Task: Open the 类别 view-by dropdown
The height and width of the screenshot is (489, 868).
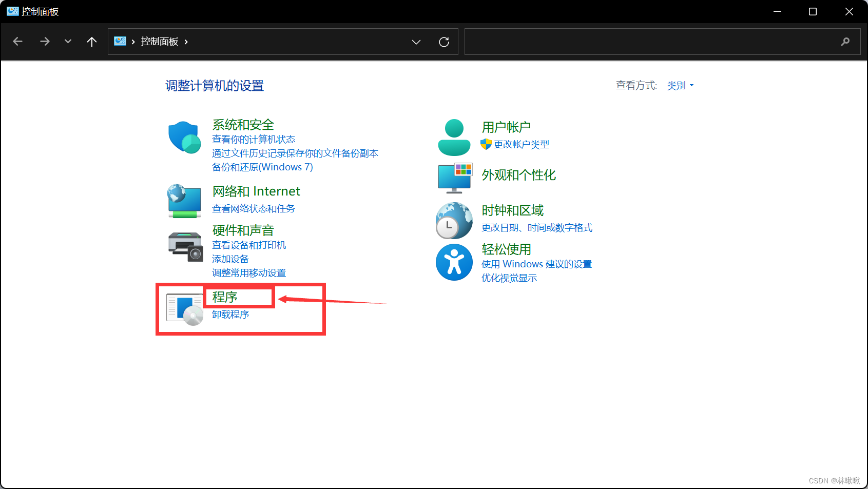Action: [x=680, y=86]
